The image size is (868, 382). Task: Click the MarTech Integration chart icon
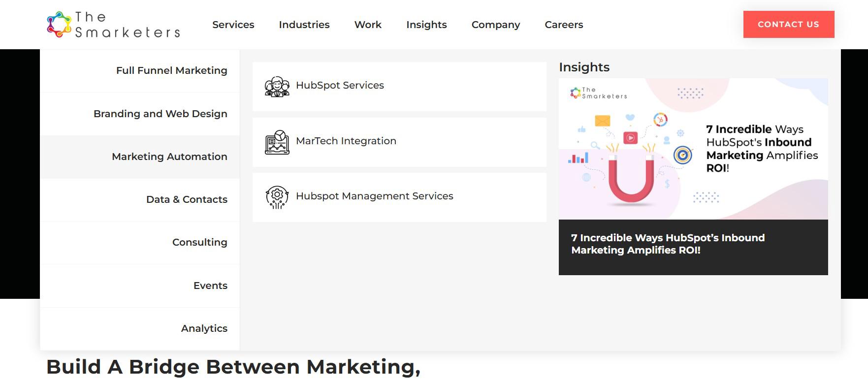click(277, 142)
